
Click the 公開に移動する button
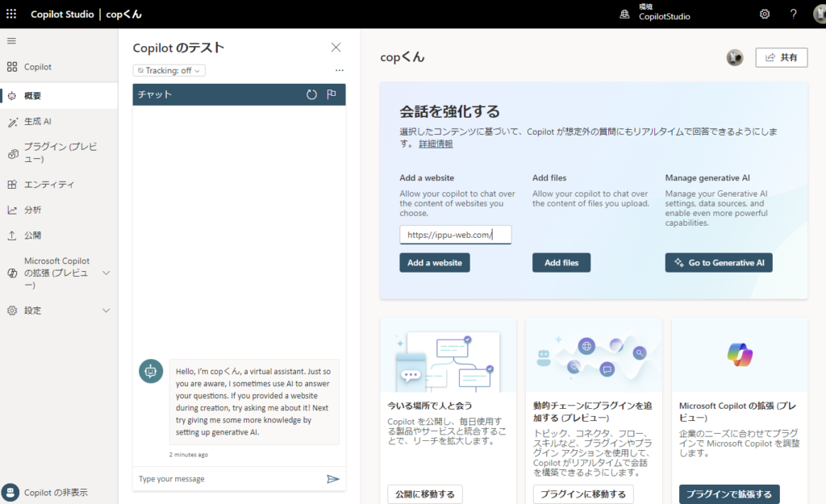coord(425,494)
